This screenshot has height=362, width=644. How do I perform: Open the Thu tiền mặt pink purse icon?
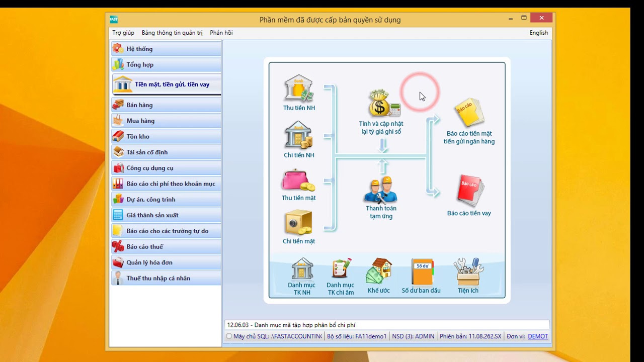[x=299, y=180]
